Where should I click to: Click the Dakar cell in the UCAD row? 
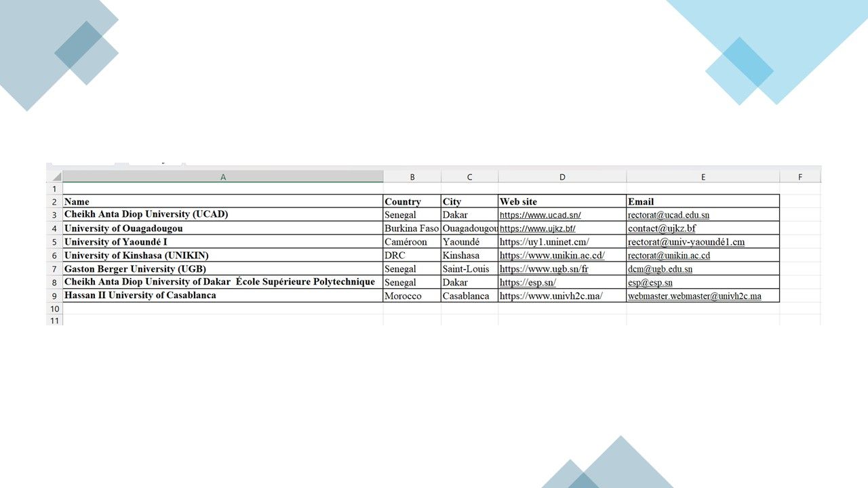pos(469,215)
